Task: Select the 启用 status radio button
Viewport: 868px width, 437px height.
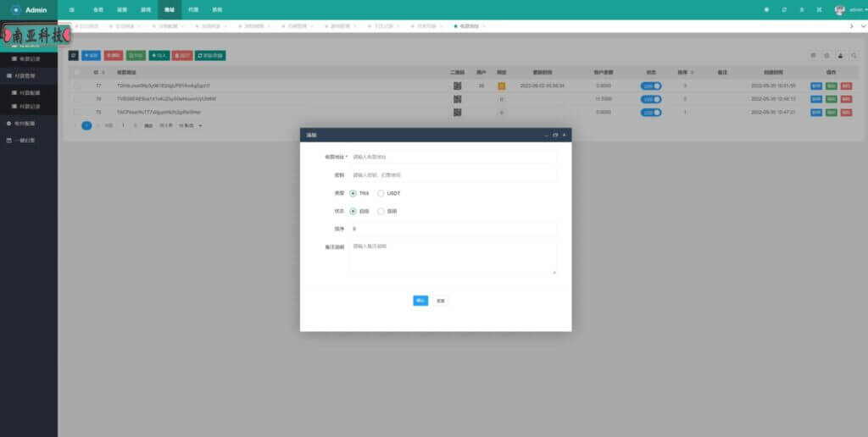Action: coord(353,212)
